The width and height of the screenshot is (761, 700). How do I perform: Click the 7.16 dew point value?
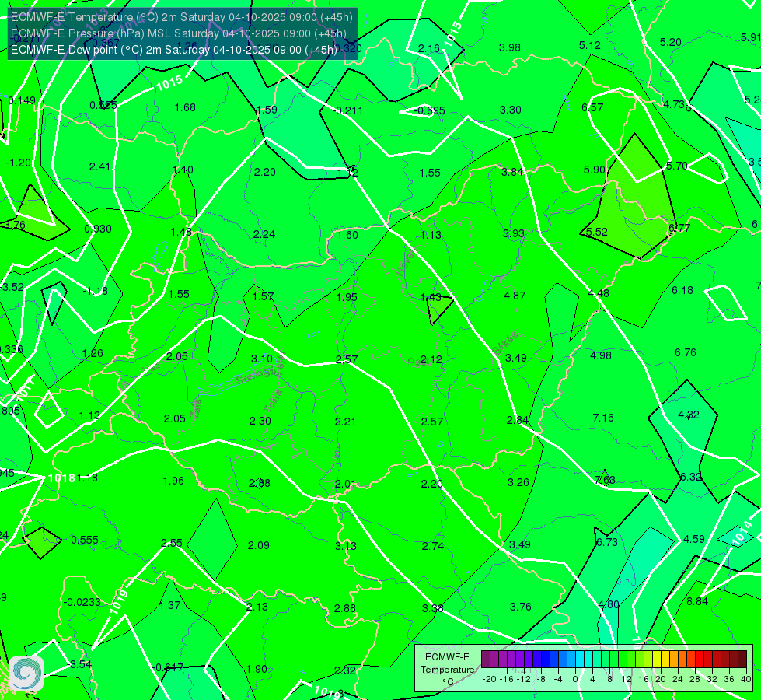(x=602, y=418)
